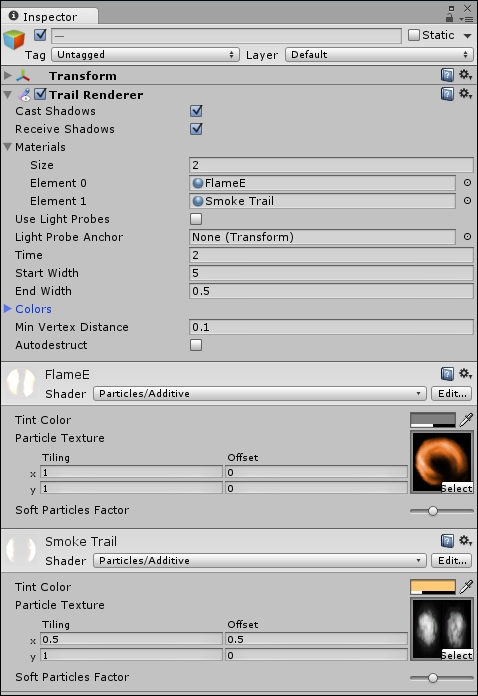Image resolution: width=478 pixels, height=696 pixels.
Task: Open the Transform component gear menu
Action: click(x=465, y=75)
